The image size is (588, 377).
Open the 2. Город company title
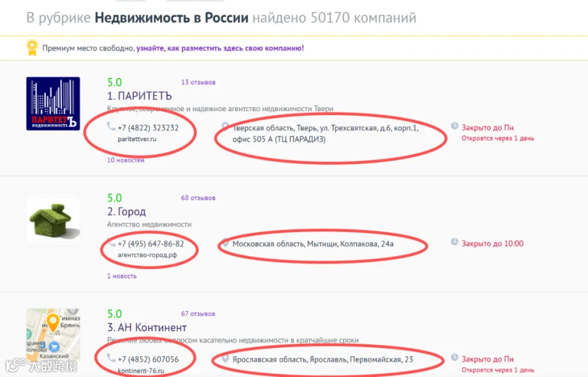click(126, 212)
